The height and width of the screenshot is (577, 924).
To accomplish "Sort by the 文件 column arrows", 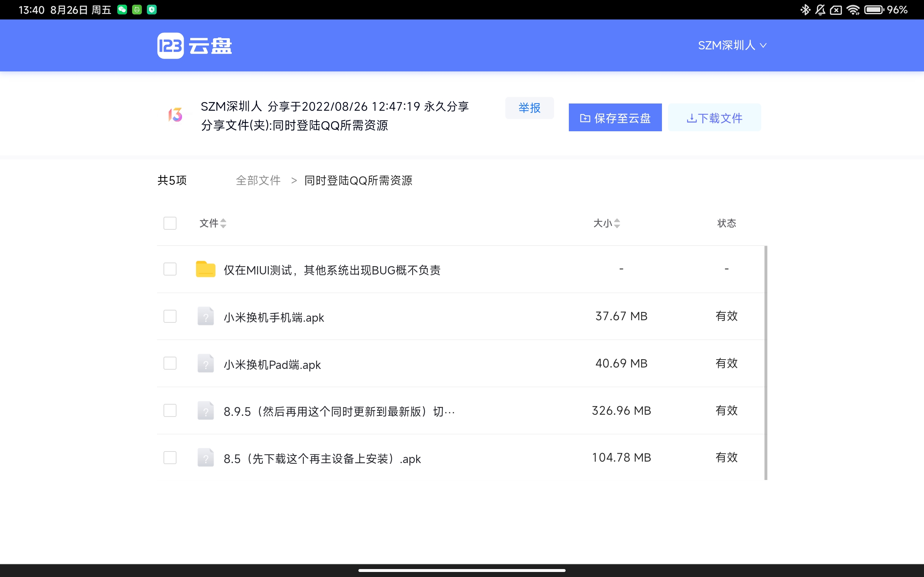I will (x=223, y=223).
